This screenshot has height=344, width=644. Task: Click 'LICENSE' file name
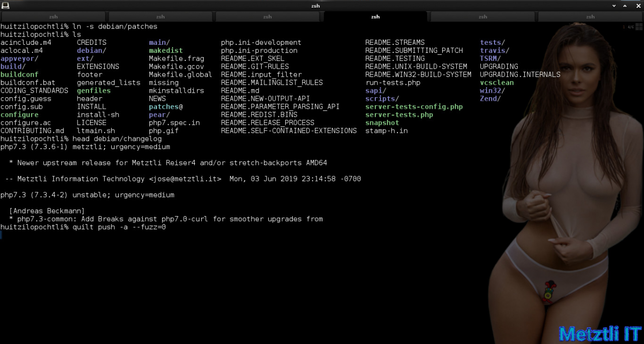pyautogui.click(x=92, y=123)
